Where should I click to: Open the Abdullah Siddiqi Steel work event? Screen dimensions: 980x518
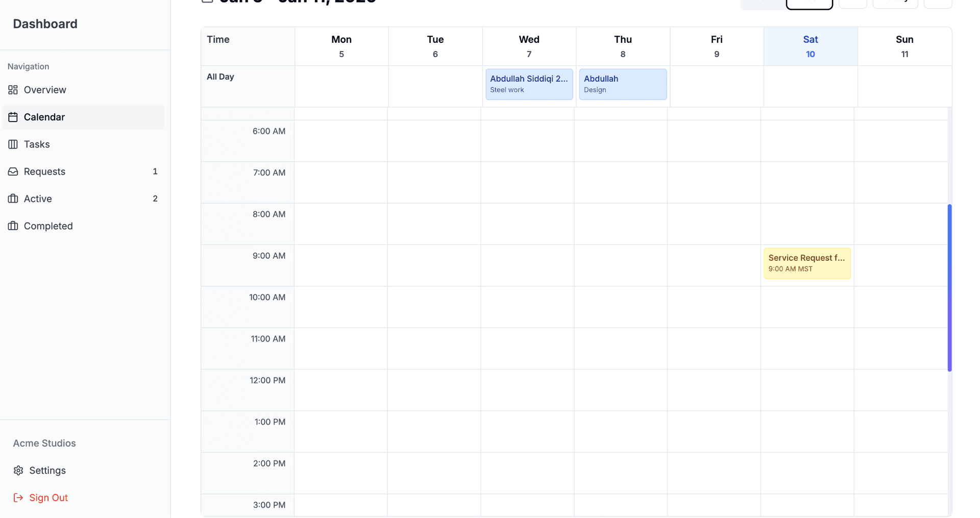click(529, 84)
